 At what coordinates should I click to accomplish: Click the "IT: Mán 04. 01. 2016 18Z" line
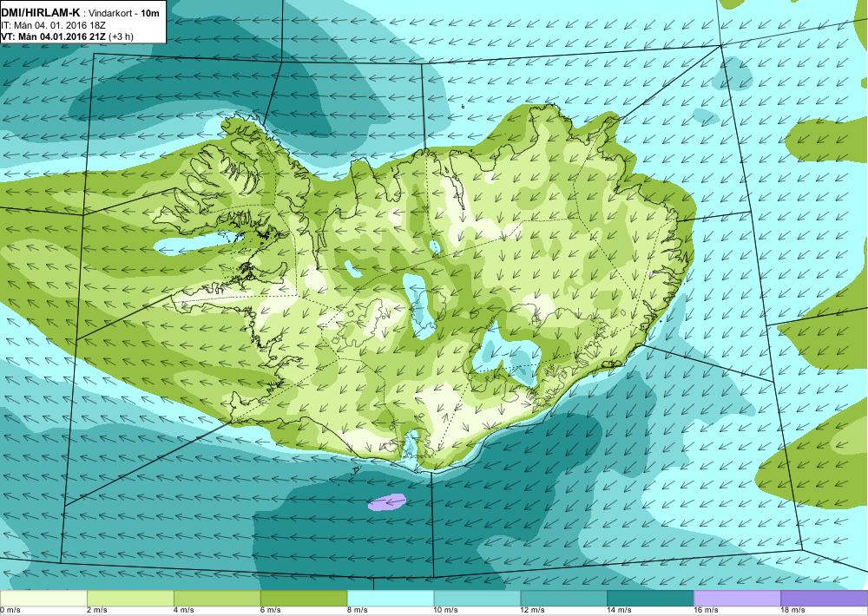(53, 25)
